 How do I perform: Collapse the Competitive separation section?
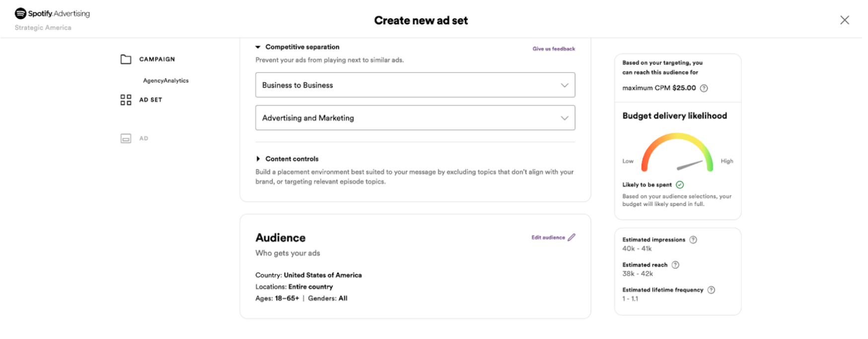(x=258, y=47)
